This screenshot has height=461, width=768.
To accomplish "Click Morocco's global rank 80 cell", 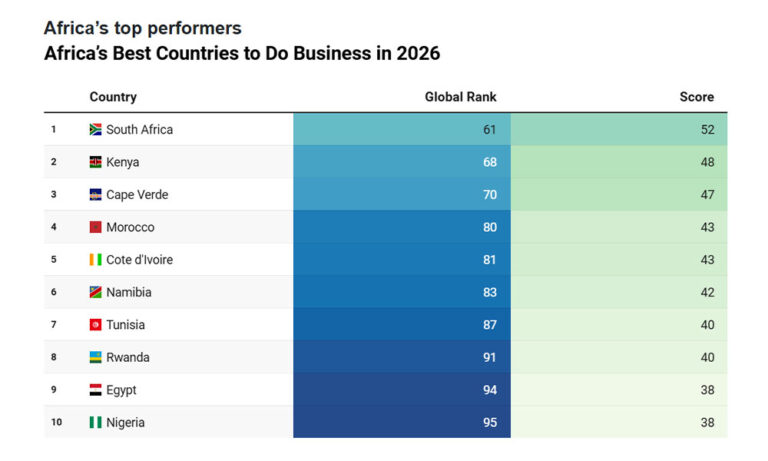I will point(402,227).
